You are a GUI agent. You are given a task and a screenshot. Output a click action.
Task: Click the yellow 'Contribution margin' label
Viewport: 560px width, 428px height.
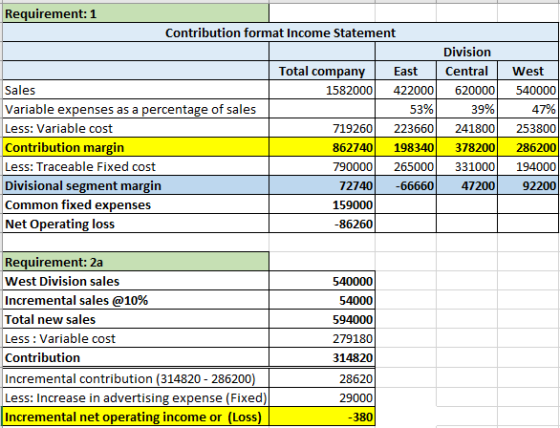point(136,147)
